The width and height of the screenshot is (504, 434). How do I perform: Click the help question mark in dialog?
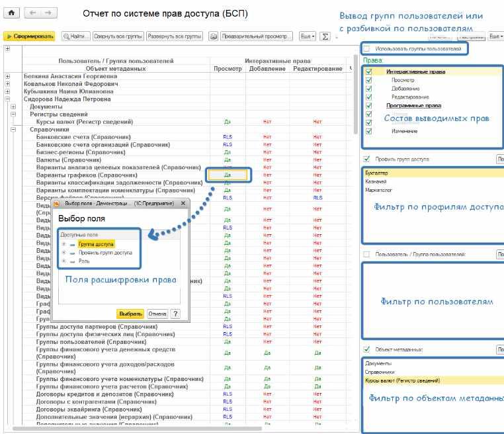[175, 314]
